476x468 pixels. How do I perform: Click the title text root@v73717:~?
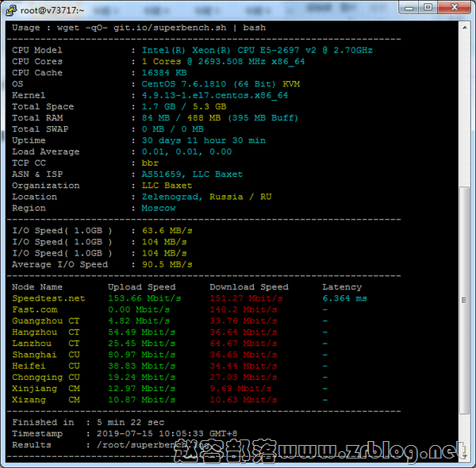click(x=52, y=10)
